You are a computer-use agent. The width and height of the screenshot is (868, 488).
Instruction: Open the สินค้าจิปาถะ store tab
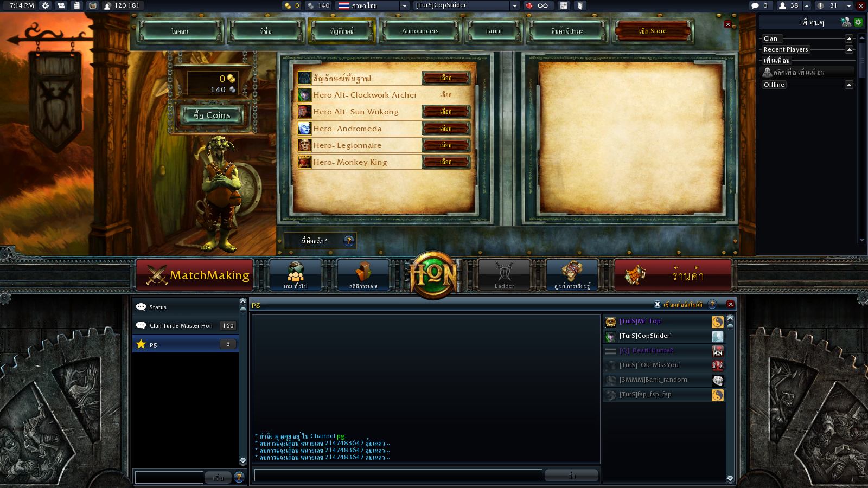[x=567, y=31]
